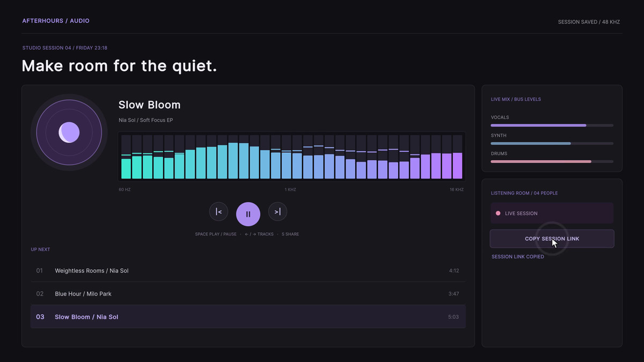Screen dimensions: 644x362
Task: Click the 1 kHz spectrum label
Action: point(290,190)
